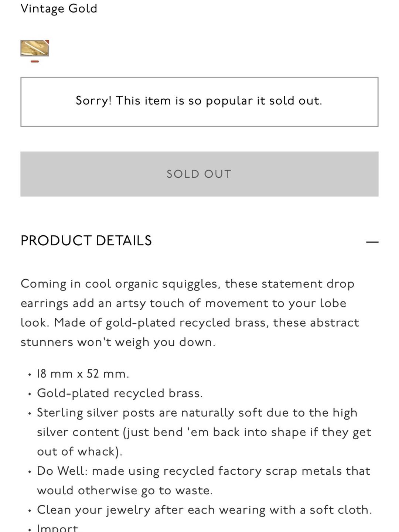Toggle the PRODUCT DETAILS section heading

click(x=86, y=241)
